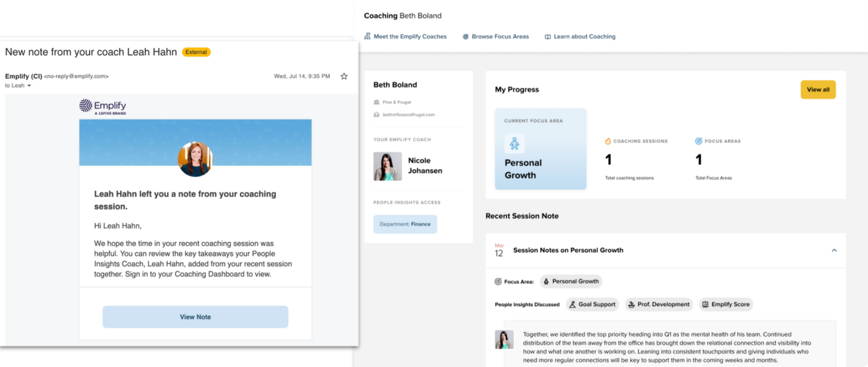The width and height of the screenshot is (868, 367).
Task: Click the envelope icon beside beth@fineandfrugal.com
Action: (x=377, y=114)
